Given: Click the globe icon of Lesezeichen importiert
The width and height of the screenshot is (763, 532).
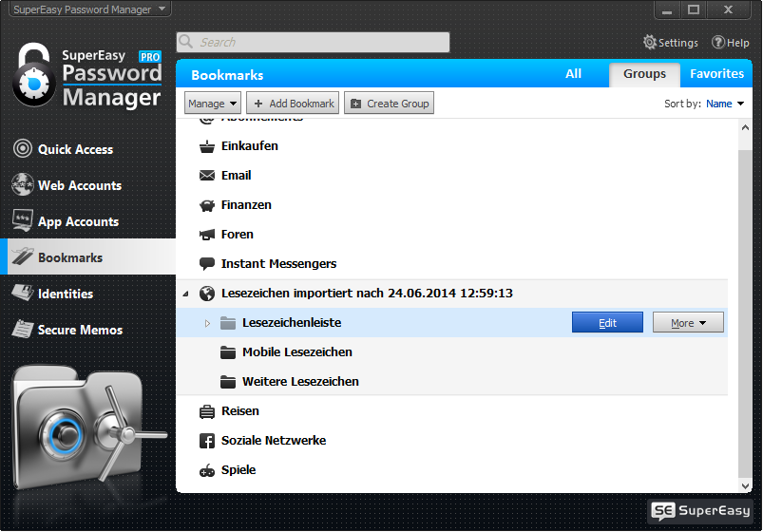Looking at the screenshot, I should [207, 293].
